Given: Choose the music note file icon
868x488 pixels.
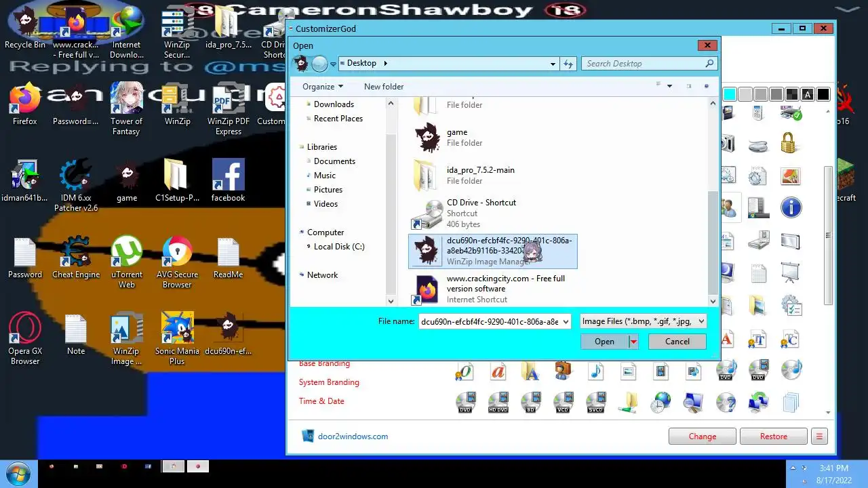Looking at the screenshot, I should click(x=596, y=371).
